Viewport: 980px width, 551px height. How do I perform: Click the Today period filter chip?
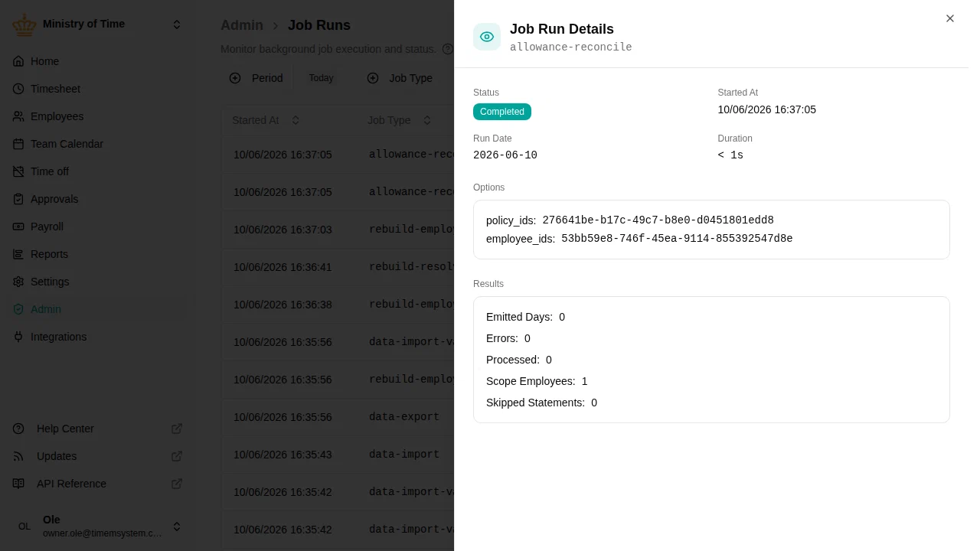321,78
